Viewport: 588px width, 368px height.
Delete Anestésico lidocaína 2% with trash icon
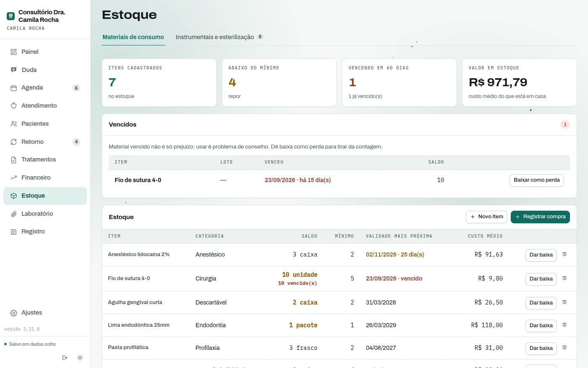point(564,254)
